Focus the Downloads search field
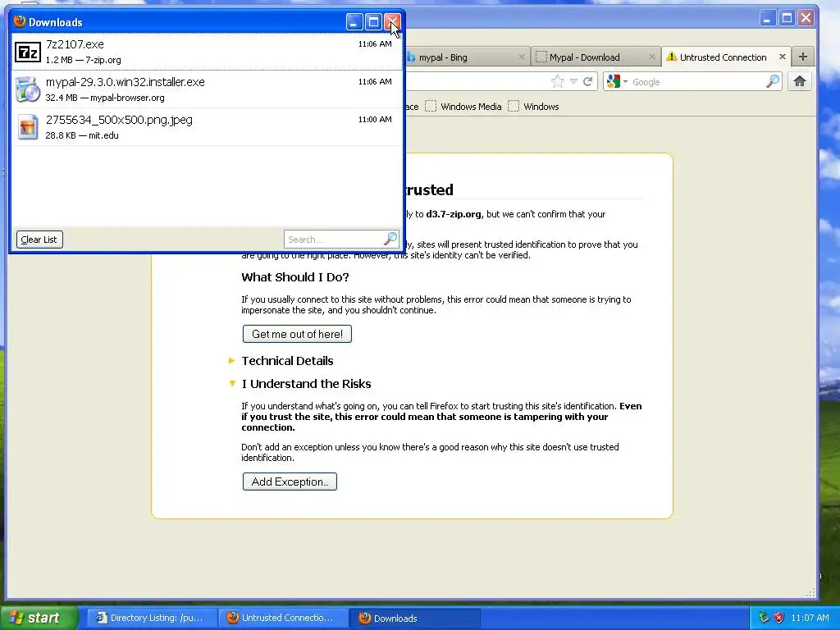840x630 pixels. [x=334, y=240]
